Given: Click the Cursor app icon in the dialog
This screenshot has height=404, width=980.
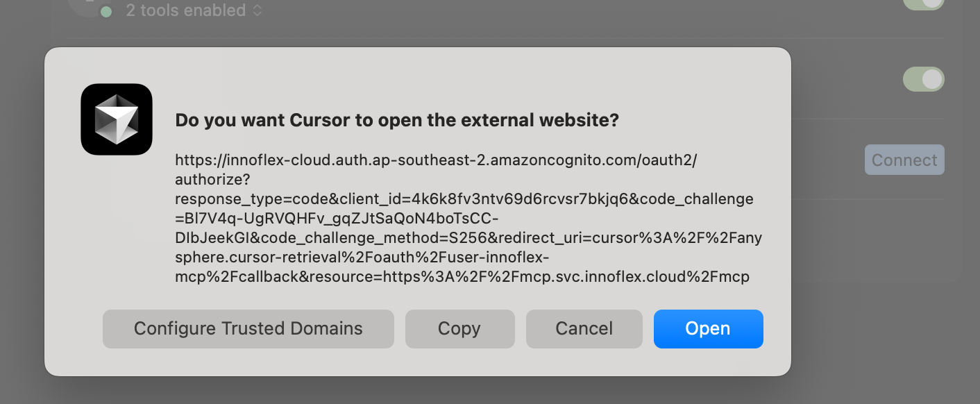Looking at the screenshot, I should click(117, 119).
